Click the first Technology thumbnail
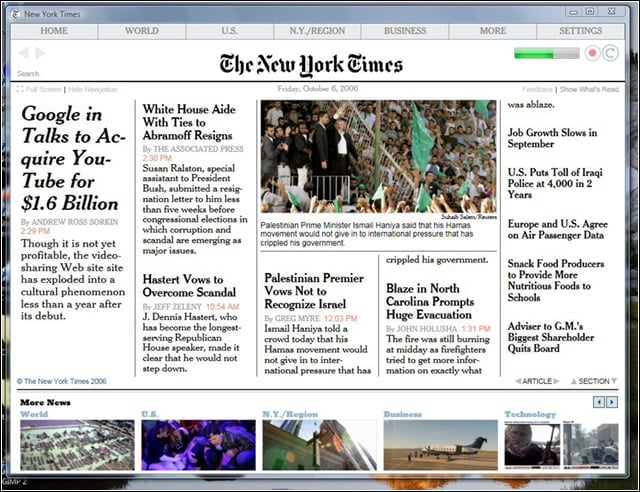 (x=532, y=445)
